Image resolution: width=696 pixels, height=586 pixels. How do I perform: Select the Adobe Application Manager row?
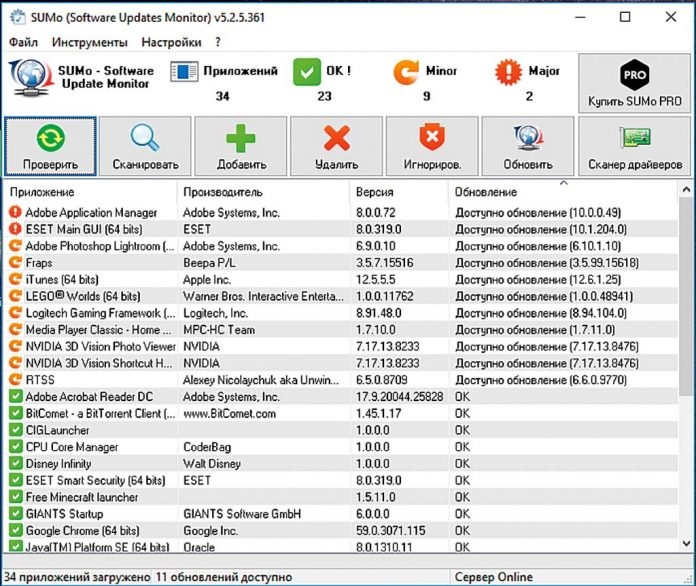(91, 212)
